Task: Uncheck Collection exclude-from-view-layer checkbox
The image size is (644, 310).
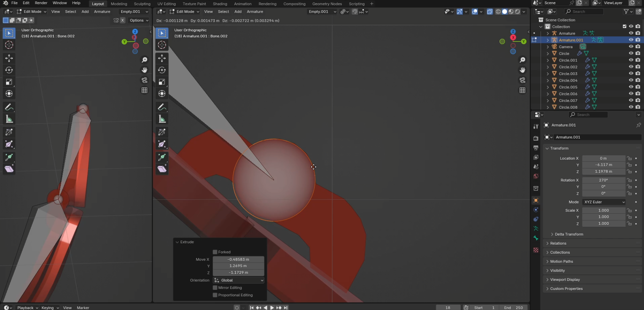Action: pyautogui.click(x=624, y=26)
